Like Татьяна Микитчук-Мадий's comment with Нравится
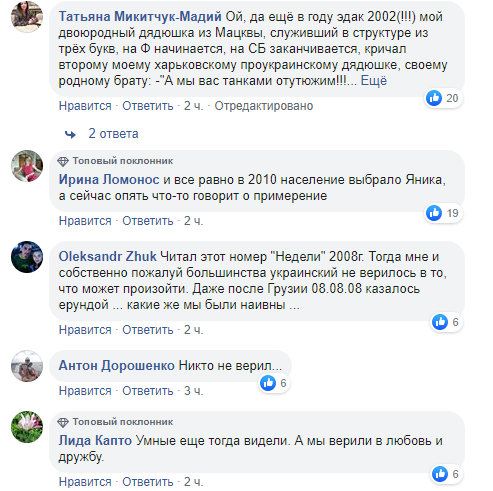Viewport: 493px width, 491px height. click(85, 106)
